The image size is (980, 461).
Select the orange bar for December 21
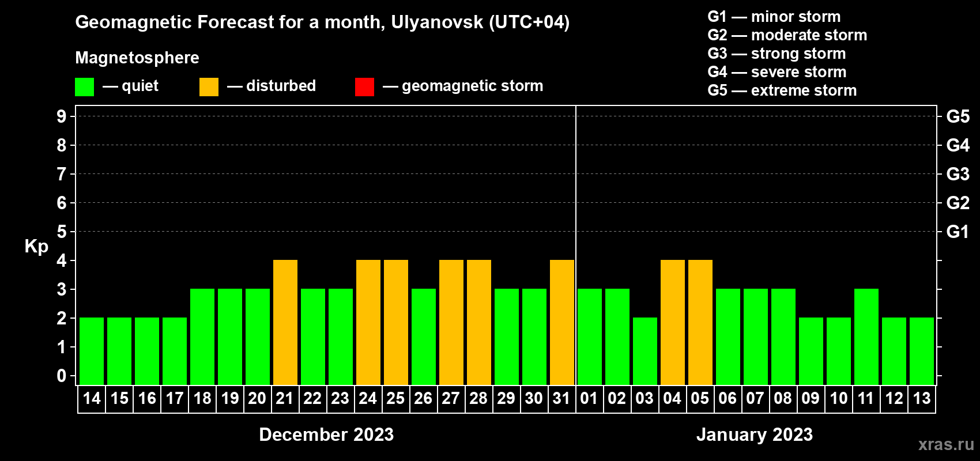[x=285, y=322]
